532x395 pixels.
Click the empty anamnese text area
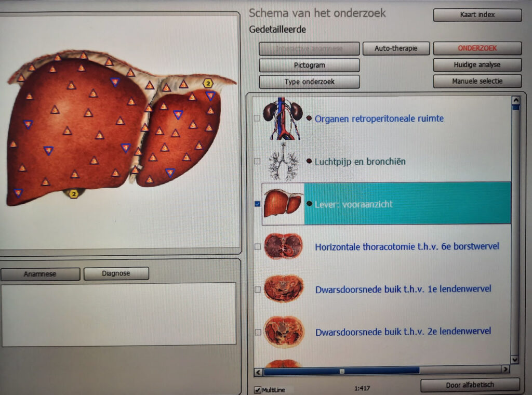pyautogui.click(x=119, y=314)
